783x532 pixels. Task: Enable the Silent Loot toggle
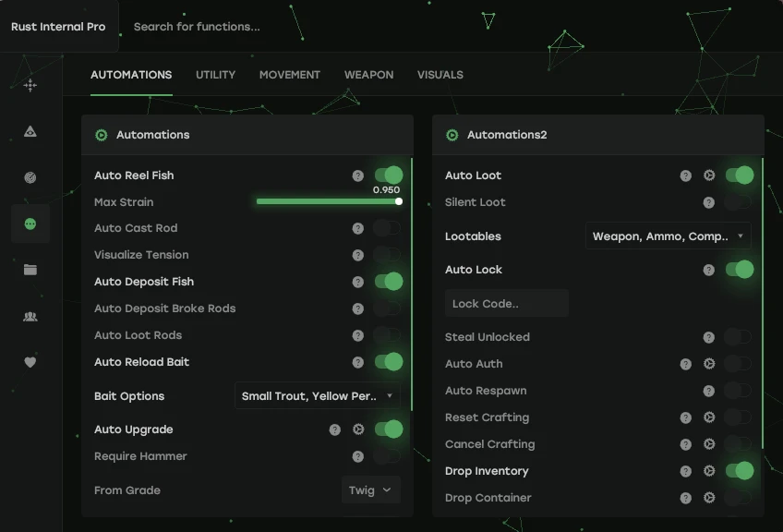[738, 202]
